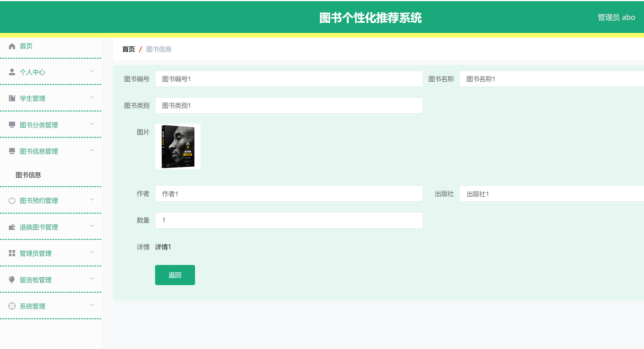Click the 返回 button
The width and height of the screenshot is (644, 349).
(175, 275)
